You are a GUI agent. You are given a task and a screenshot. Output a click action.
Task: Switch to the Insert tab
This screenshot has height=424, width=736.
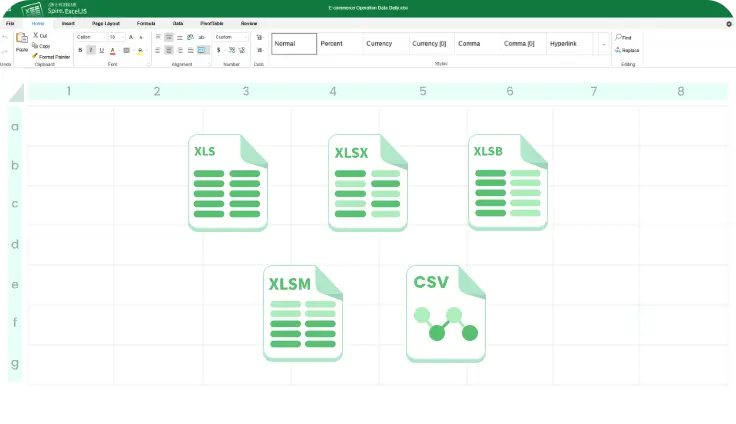[x=68, y=22]
